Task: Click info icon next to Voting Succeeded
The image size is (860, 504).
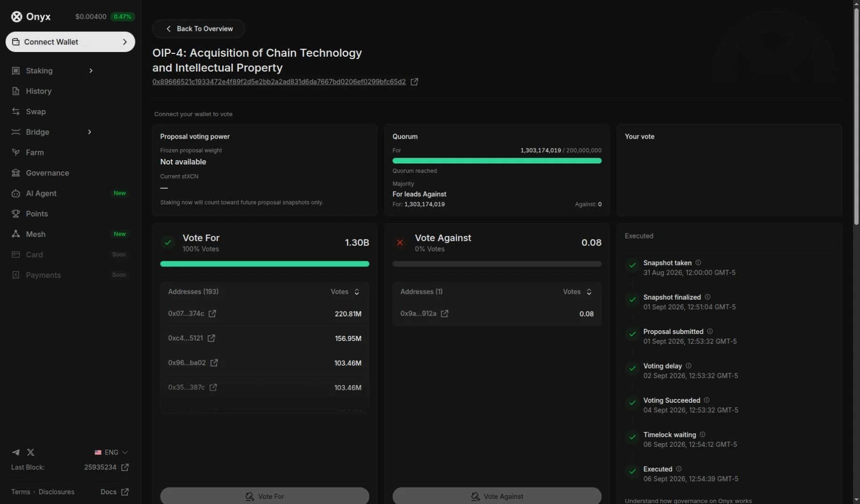Action: tap(706, 400)
